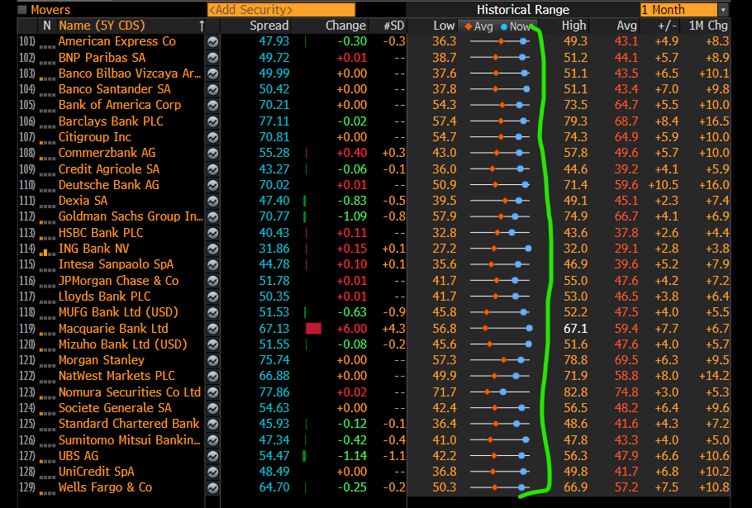
Task: Click the chart icon for JPMorgan Chase & Co
Action: [212, 281]
